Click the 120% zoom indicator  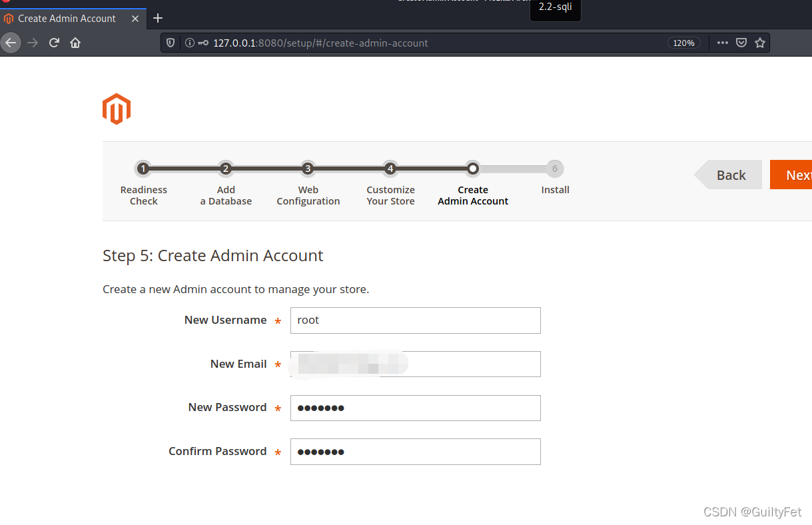pyautogui.click(x=684, y=43)
